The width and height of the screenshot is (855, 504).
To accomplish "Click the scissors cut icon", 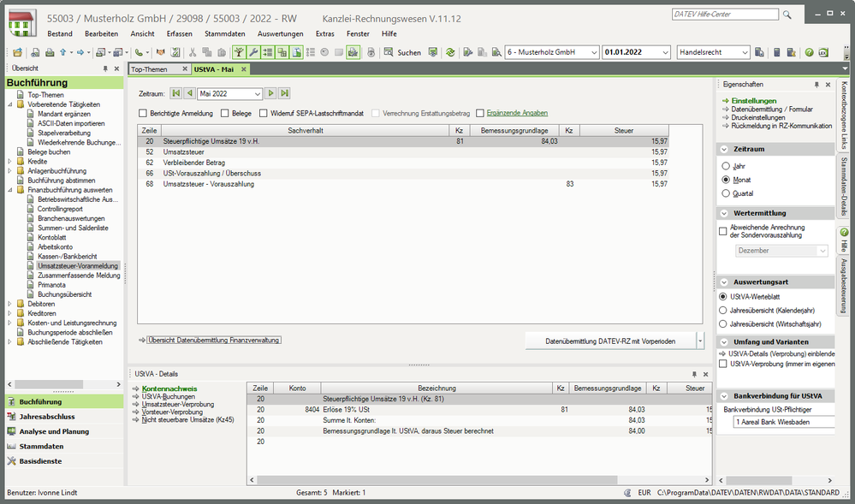I will 193,52.
